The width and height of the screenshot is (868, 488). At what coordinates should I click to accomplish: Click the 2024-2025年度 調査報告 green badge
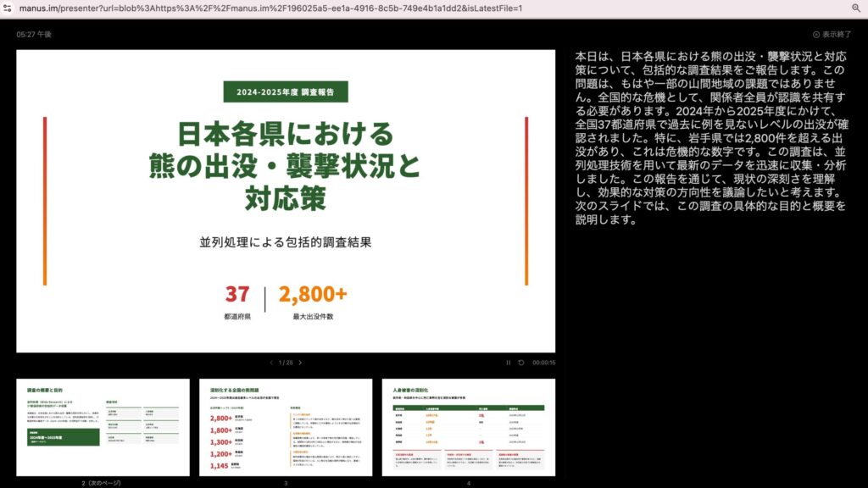286,92
